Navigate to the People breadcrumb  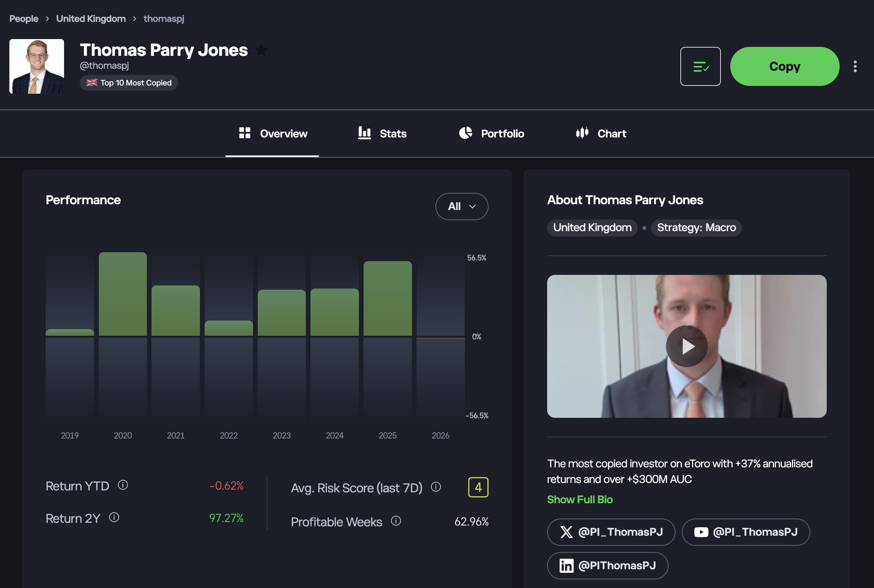pos(24,18)
